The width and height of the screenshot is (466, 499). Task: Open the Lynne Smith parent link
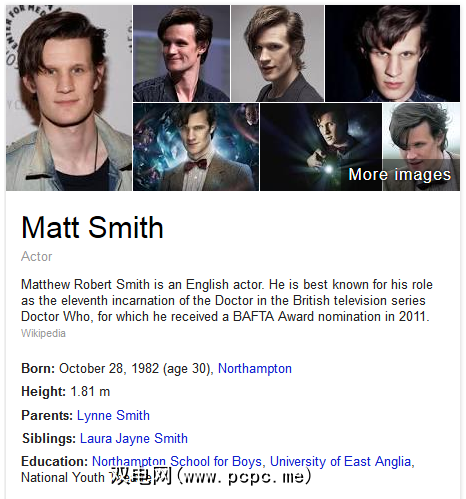[x=113, y=415]
